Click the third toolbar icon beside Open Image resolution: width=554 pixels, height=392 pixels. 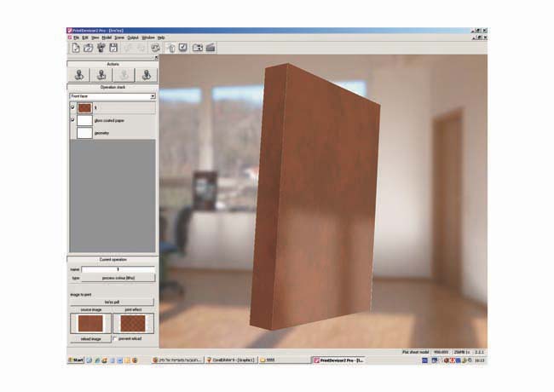[x=101, y=48]
